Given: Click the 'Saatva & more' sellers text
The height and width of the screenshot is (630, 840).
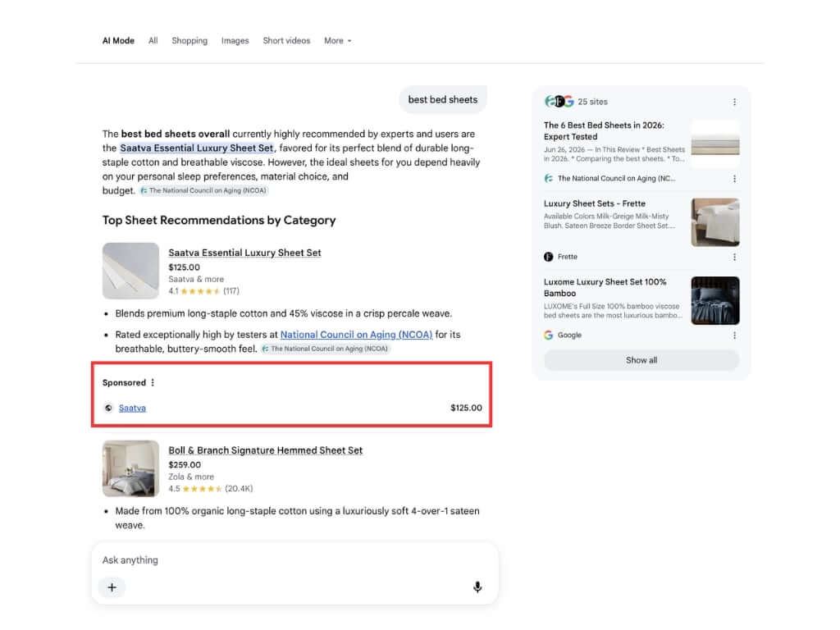Looking at the screenshot, I should [196, 279].
